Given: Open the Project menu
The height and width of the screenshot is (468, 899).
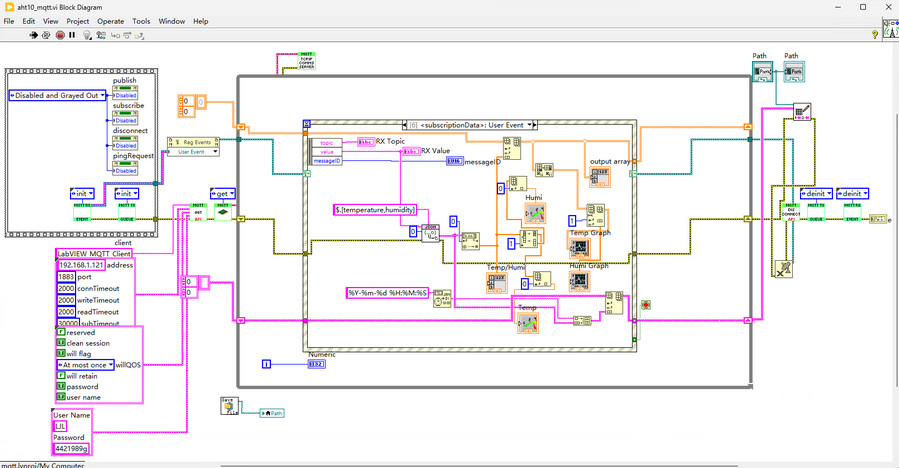Looking at the screenshot, I should [x=77, y=21].
